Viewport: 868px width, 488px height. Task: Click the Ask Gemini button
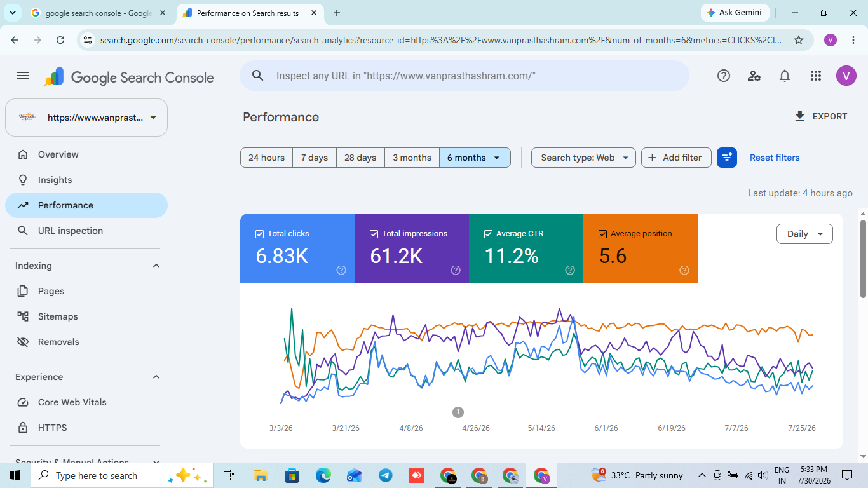pyautogui.click(x=735, y=13)
